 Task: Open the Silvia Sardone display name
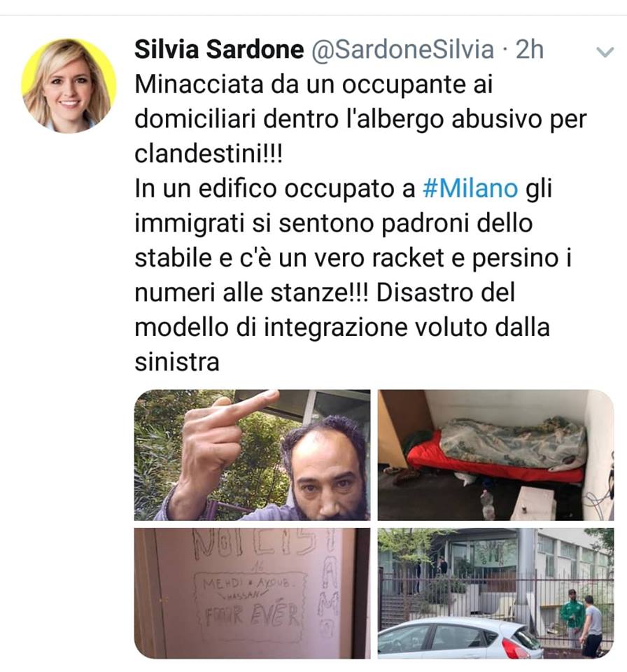tap(219, 49)
